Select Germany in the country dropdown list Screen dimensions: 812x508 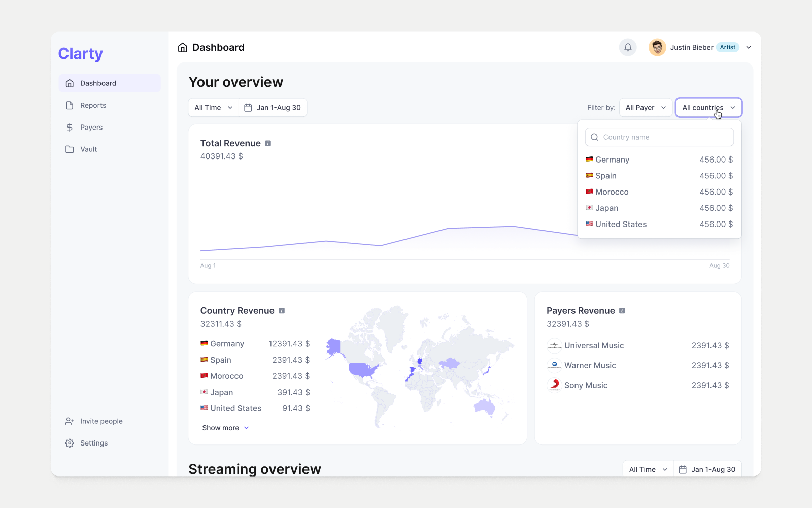[x=659, y=160]
